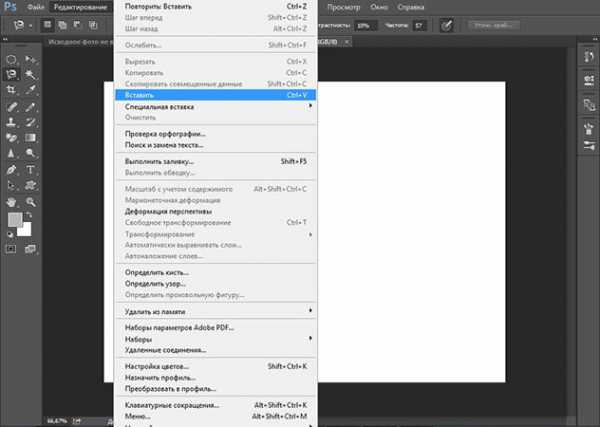Choose New selection mode in options bar
The width and height of the screenshot is (600, 427).
tap(47, 25)
